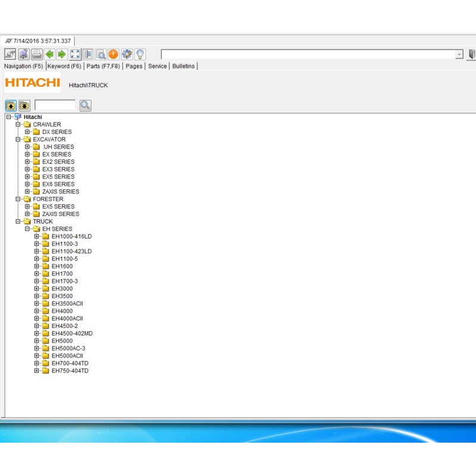Collapse the EXCAVATOR node
Screen dimensions: 476x476
coord(18,139)
